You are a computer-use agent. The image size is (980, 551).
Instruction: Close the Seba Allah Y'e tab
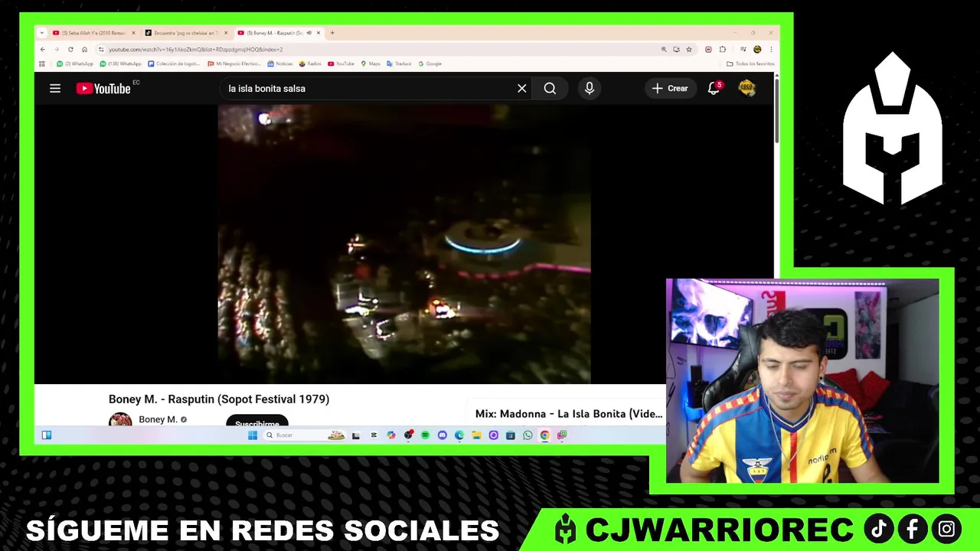[x=133, y=33]
